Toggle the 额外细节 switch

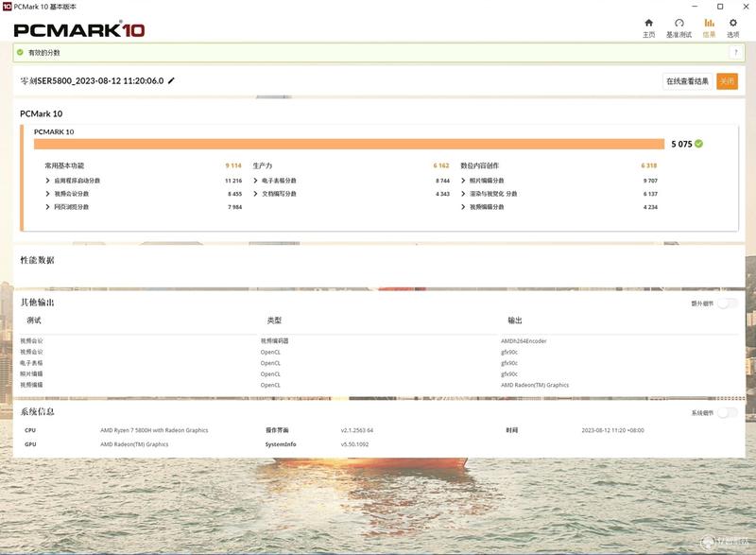tap(727, 304)
